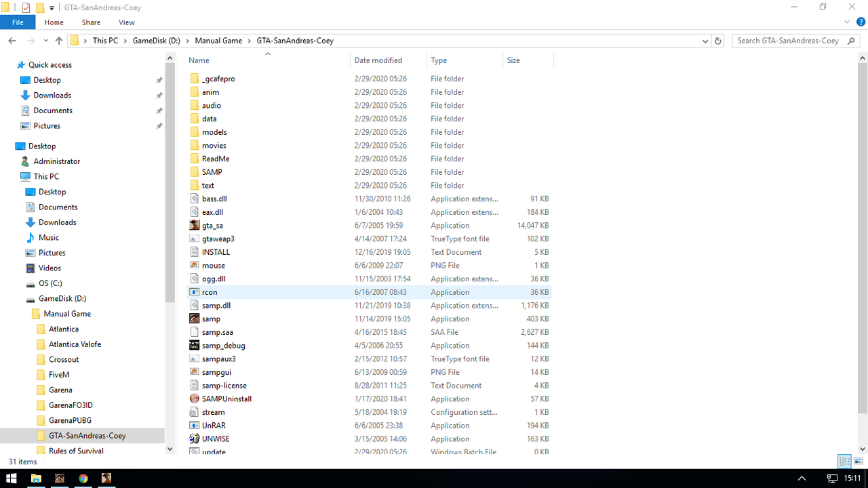Click File Explorer icon on the taskbar

[36, 479]
